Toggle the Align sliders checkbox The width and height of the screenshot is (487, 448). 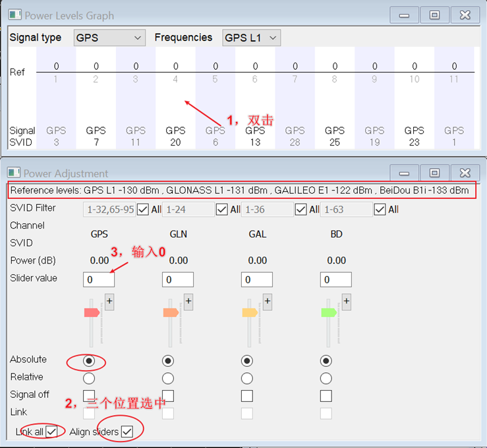127,432
